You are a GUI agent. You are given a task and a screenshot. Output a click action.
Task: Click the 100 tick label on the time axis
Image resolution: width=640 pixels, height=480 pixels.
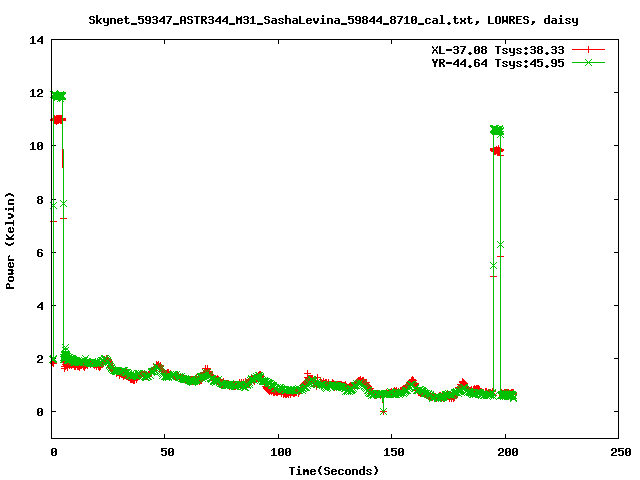coord(279,452)
